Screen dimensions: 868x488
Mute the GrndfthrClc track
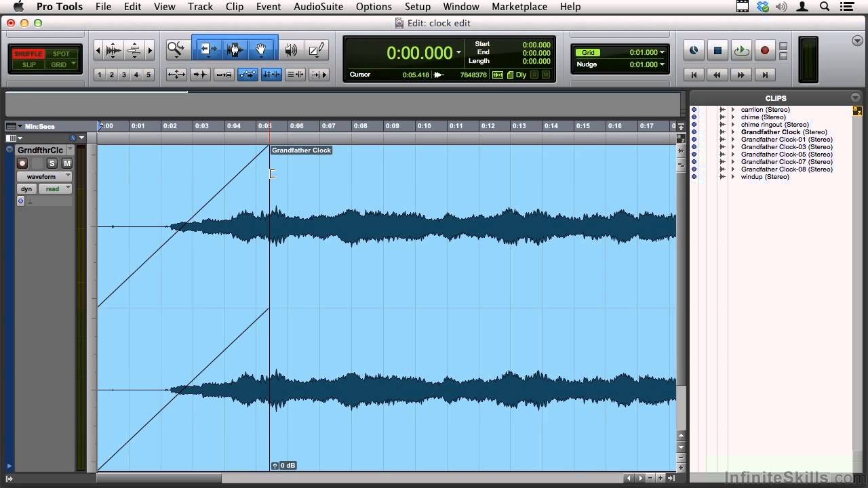coord(66,163)
